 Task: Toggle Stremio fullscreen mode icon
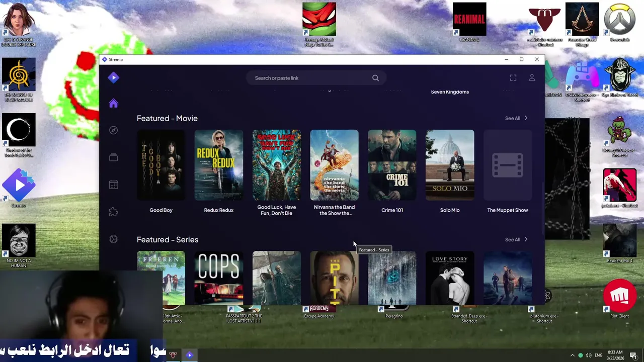(x=513, y=78)
